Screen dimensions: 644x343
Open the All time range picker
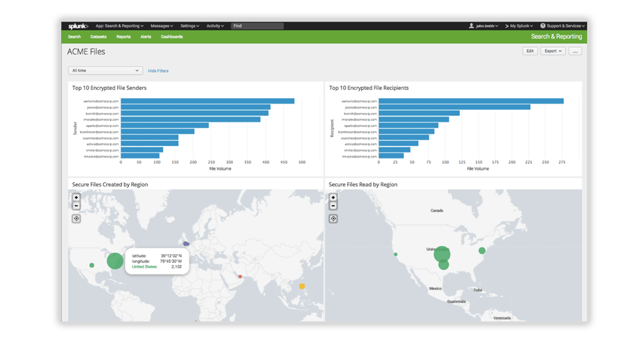click(x=106, y=70)
